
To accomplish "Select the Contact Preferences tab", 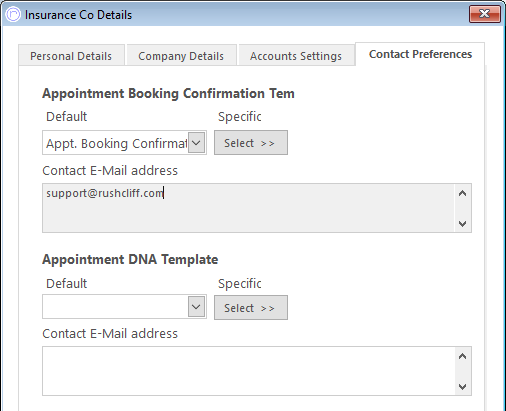I will coord(420,54).
